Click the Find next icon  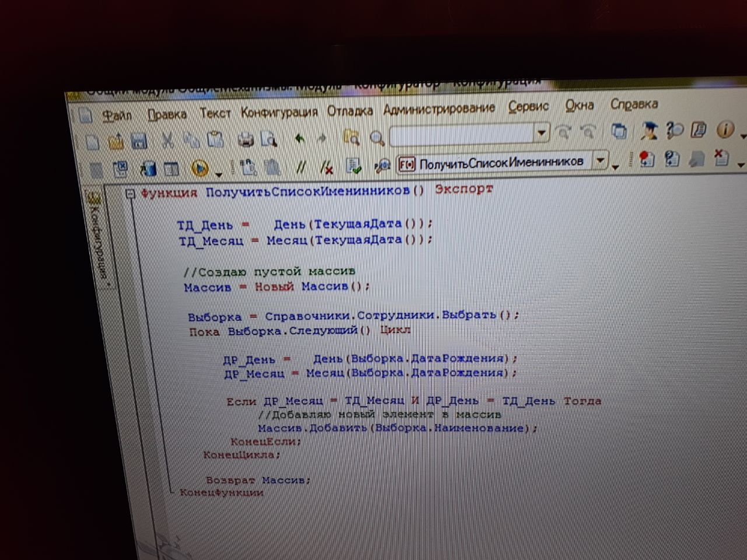(x=564, y=133)
